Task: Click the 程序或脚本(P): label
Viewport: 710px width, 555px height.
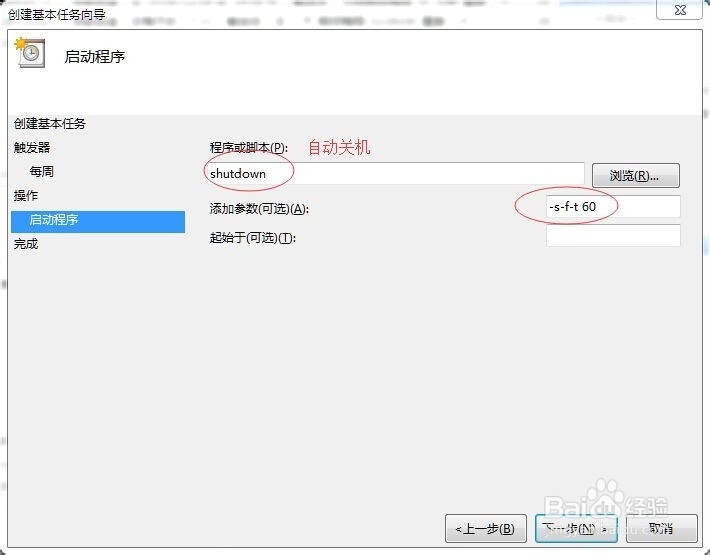Action: (x=249, y=148)
